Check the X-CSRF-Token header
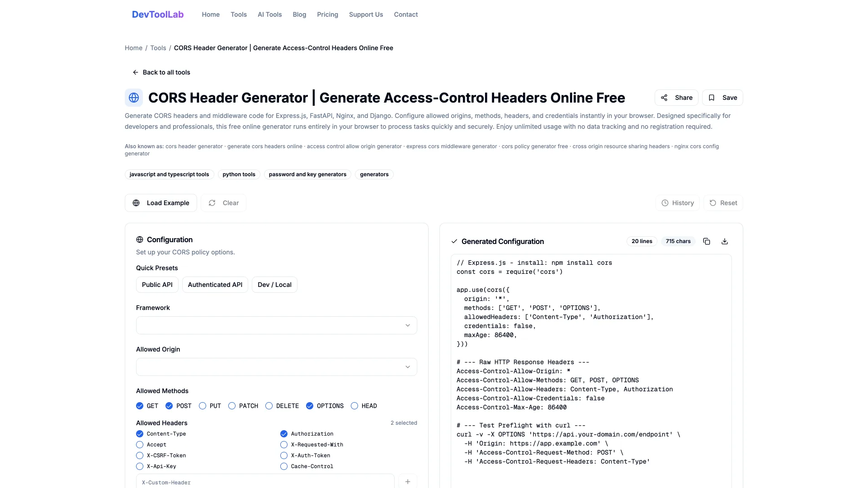The height and width of the screenshot is (488, 868). click(140, 455)
